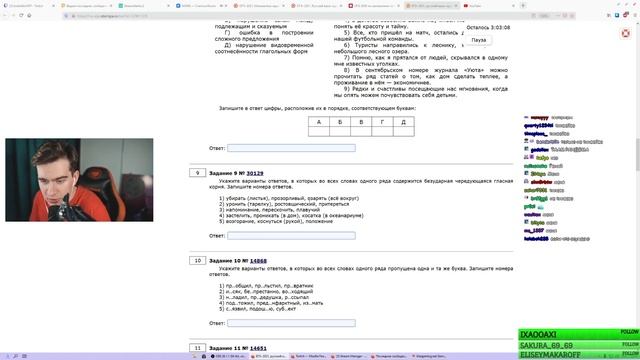The image size is (640, 360).
Task: Open the task link № 30129
Action: click(255, 173)
